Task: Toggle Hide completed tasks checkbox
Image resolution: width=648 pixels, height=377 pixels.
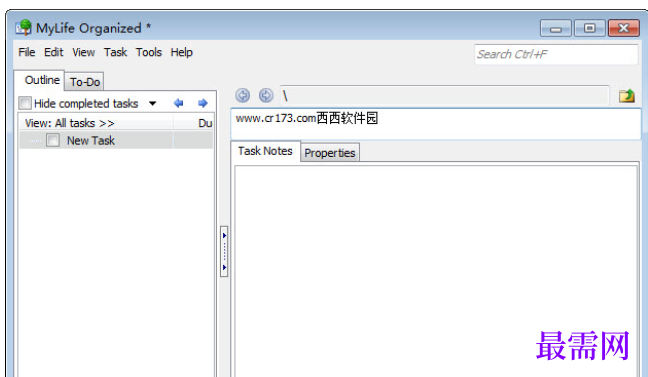Action: [25, 103]
